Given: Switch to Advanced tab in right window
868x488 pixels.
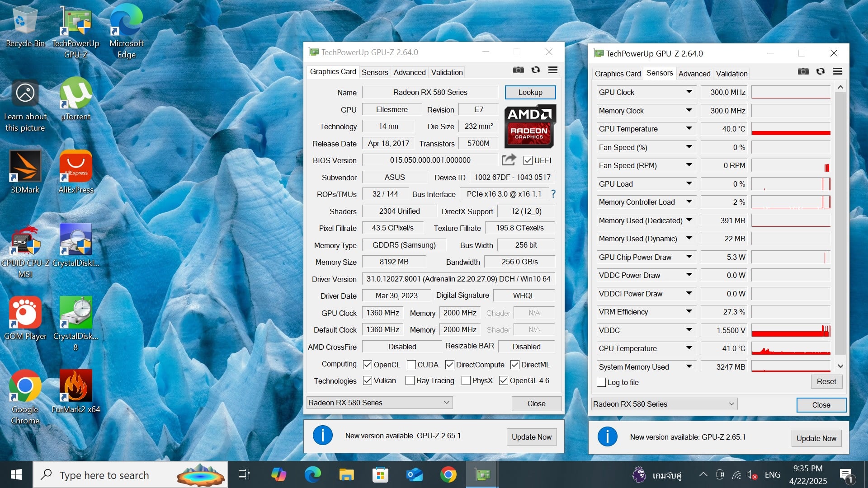Looking at the screenshot, I should [694, 74].
